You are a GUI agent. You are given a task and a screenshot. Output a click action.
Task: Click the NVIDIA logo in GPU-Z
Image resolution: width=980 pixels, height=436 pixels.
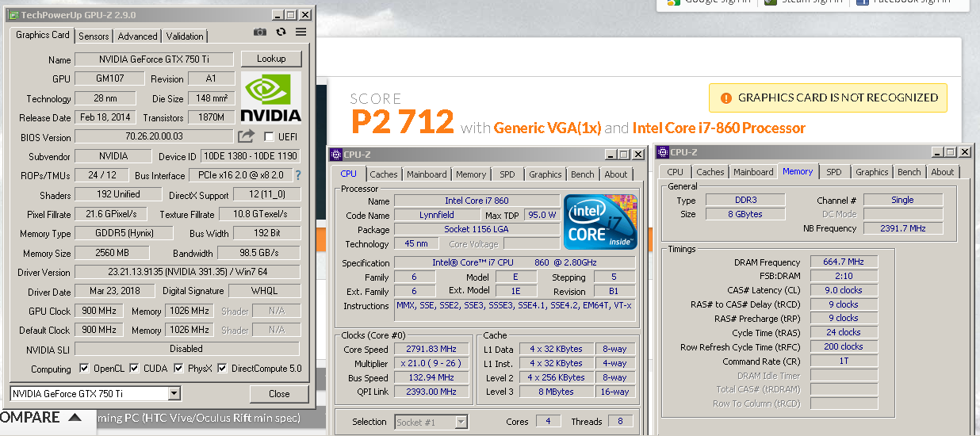[x=271, y=98]
